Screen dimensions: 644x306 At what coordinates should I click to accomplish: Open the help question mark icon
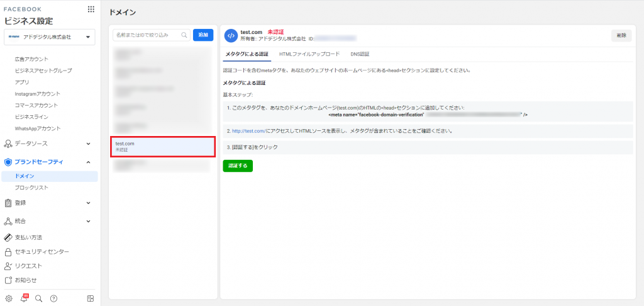[53, 298]
